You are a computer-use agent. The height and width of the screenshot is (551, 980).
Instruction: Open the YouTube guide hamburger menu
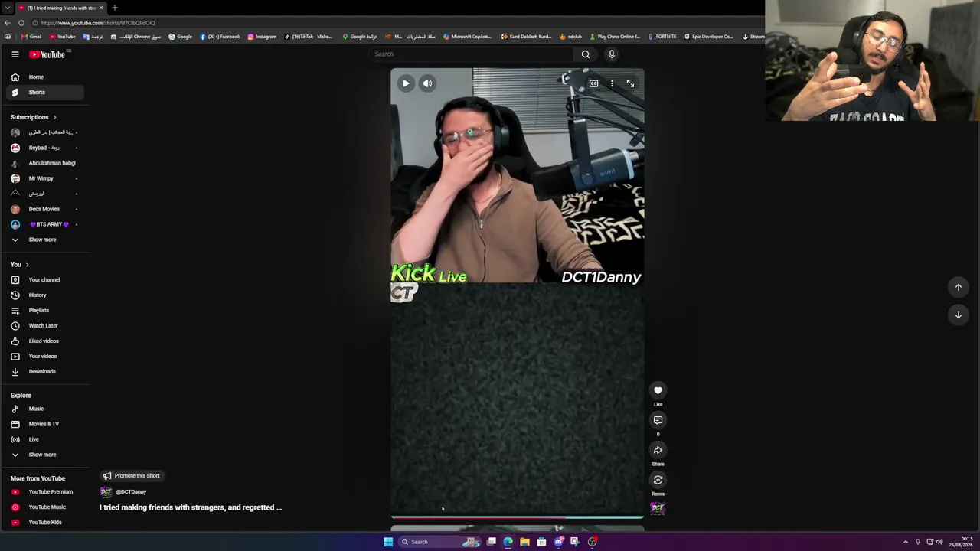pyautogui.click(x=15, y=54)
